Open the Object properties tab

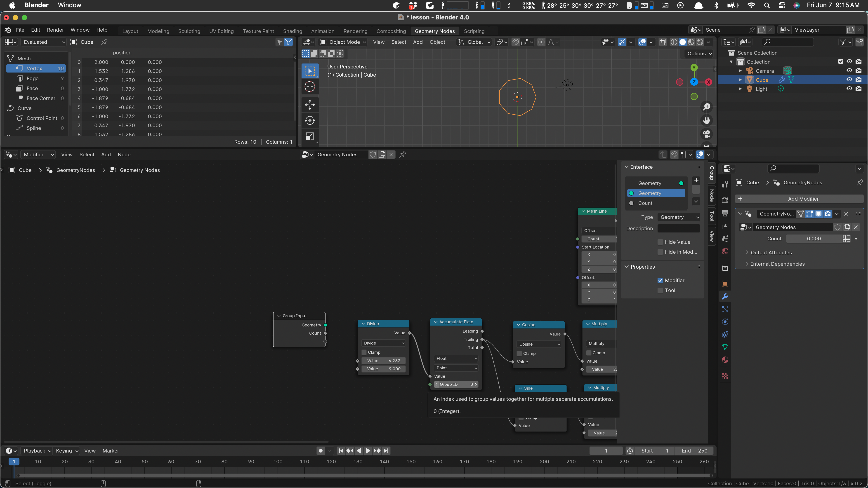pyautogui.click(x=725, y=284)
